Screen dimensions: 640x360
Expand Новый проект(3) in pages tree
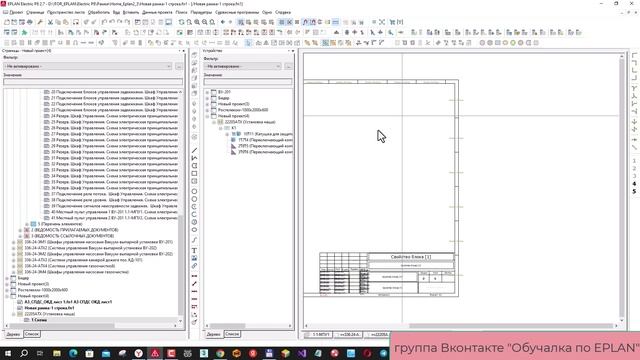pyautogui.click(x=7, y=284)
